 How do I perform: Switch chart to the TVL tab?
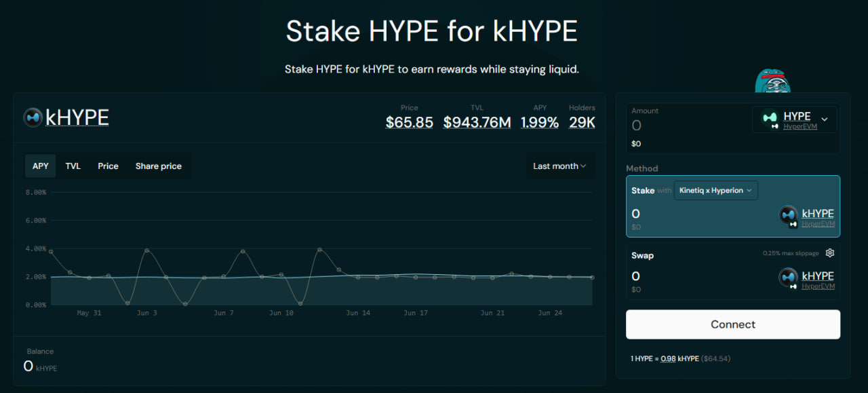pos(73,166)
